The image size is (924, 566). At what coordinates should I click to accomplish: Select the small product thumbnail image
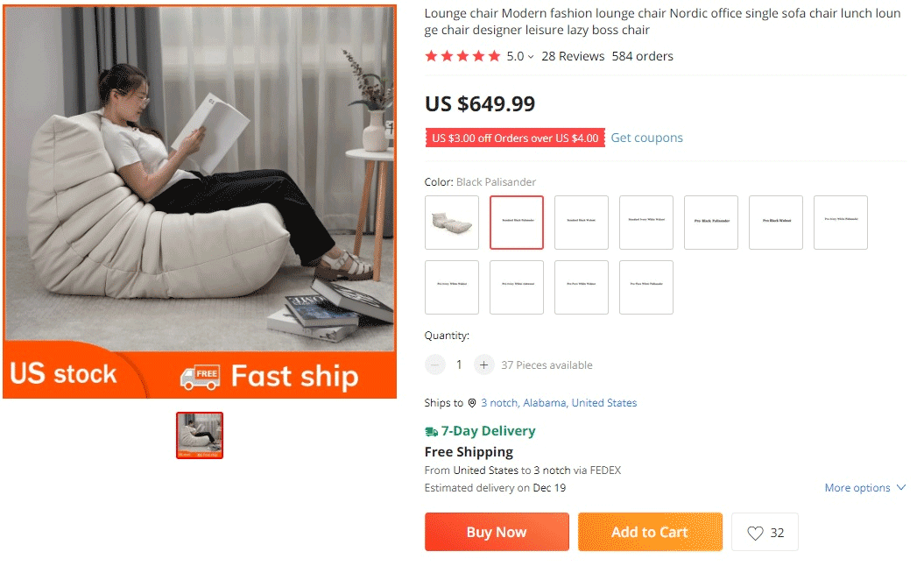(x=200, y=435)
